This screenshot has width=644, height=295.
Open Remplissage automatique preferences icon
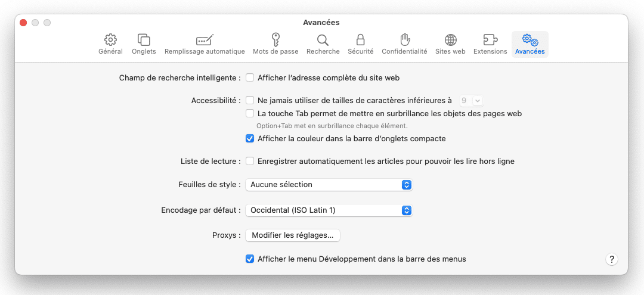pos(205,40)
